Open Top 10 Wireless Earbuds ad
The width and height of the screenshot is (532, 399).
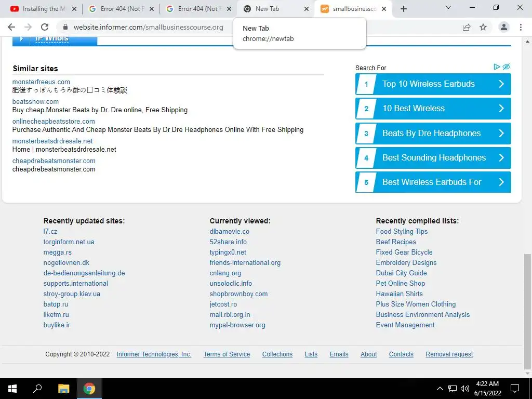[x=433, y=84]
